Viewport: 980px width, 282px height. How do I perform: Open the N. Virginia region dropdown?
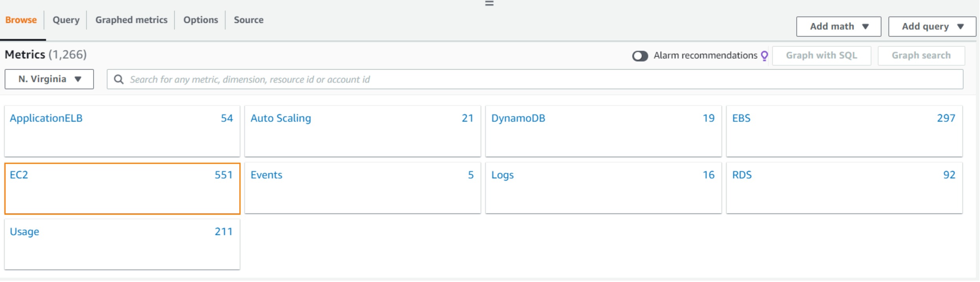49,79
